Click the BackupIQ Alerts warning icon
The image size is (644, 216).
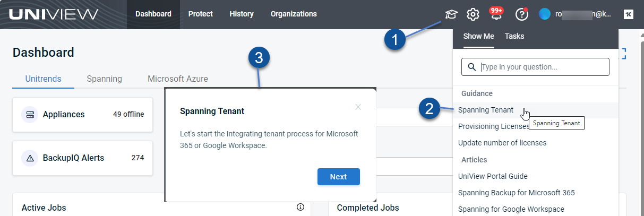click(x=30, y=158)
